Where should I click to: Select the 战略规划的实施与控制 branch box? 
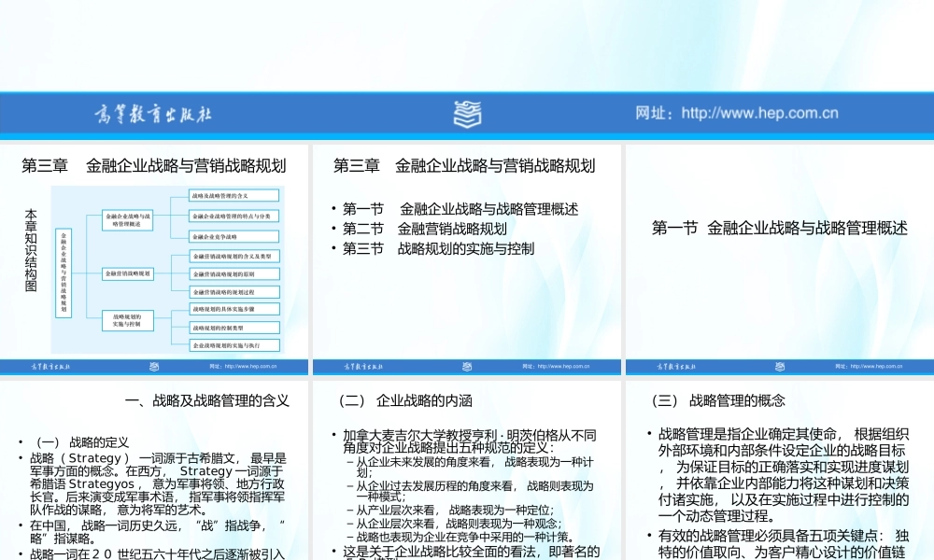128,321
